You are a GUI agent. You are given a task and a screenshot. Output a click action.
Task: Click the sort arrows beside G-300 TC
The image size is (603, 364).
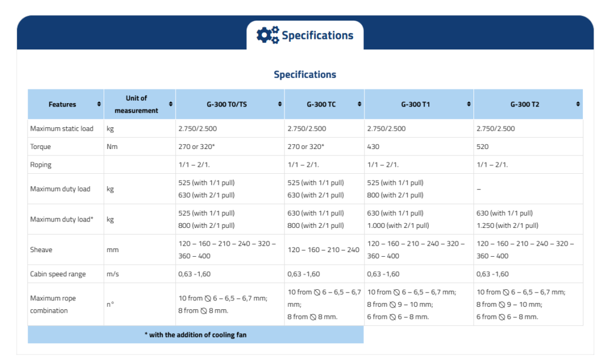(359, 104)
